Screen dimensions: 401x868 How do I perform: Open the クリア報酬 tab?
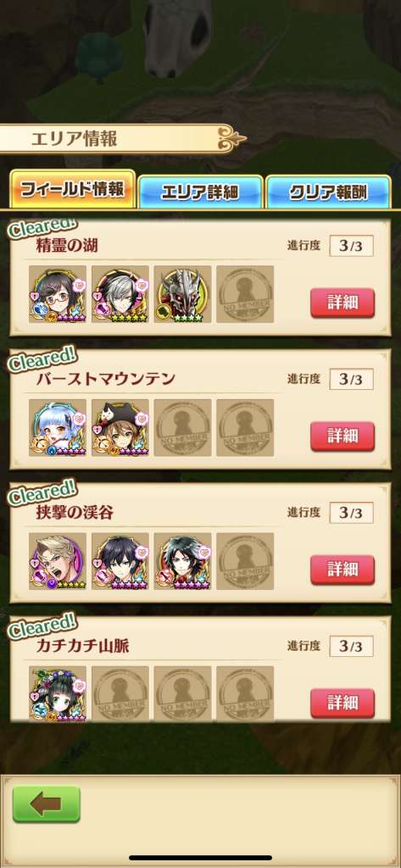328,192
